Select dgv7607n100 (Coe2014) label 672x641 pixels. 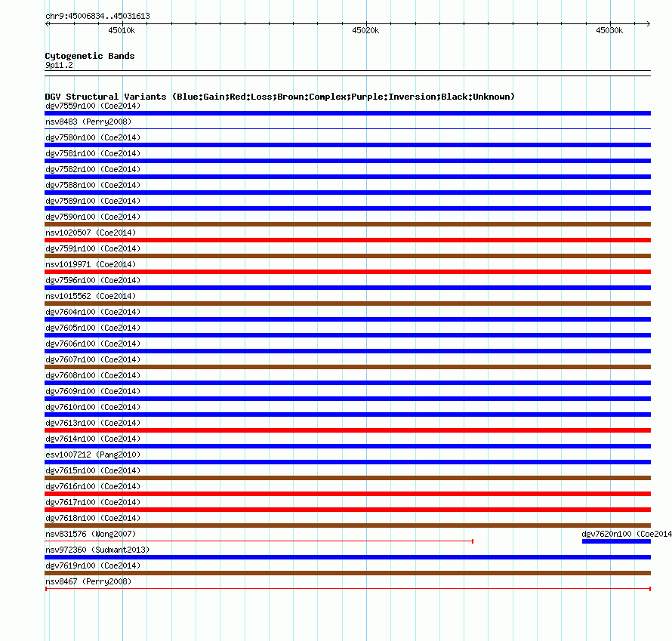click(93, 359)
